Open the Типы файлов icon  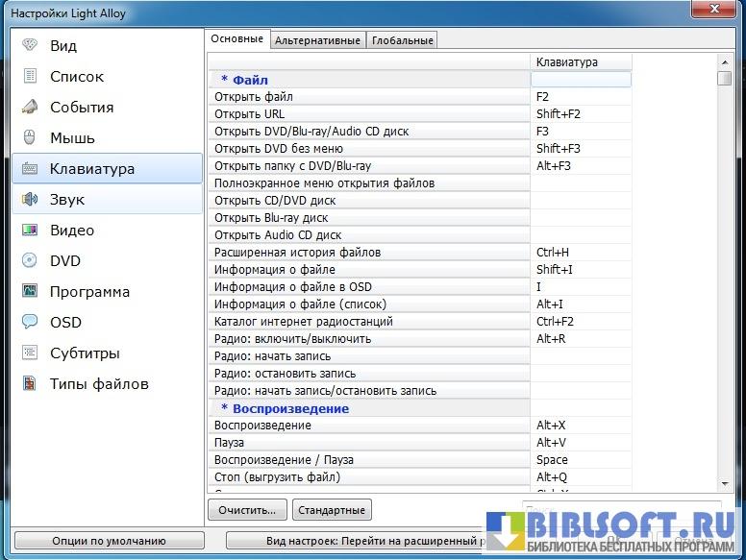pyautogui.click(x=31, y=383)
